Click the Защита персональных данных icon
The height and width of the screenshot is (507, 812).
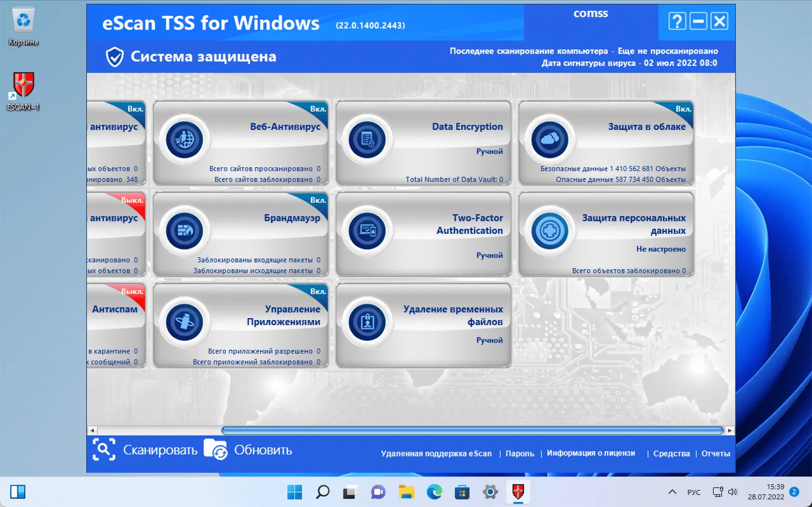(x=549, y=231)
